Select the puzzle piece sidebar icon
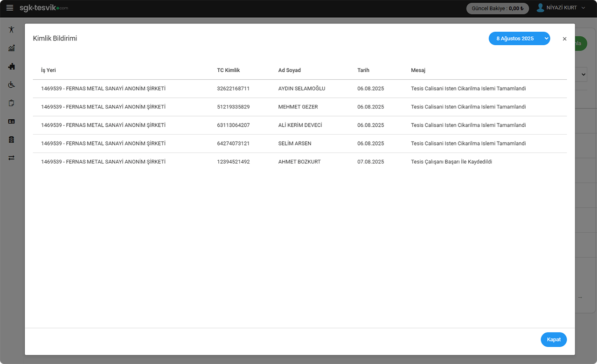The height and width of the screenshot is (364, 597). 12,67
